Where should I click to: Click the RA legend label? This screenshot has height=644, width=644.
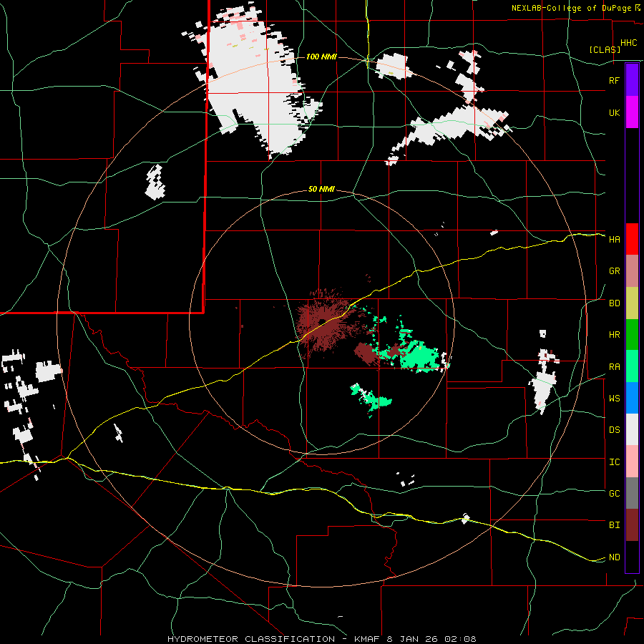click(x=614, y=367)
